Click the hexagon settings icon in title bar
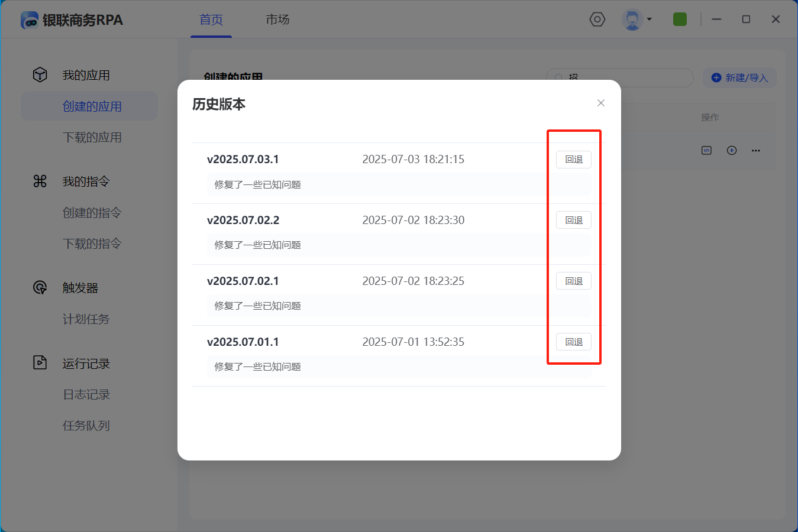 coord(597,20)
